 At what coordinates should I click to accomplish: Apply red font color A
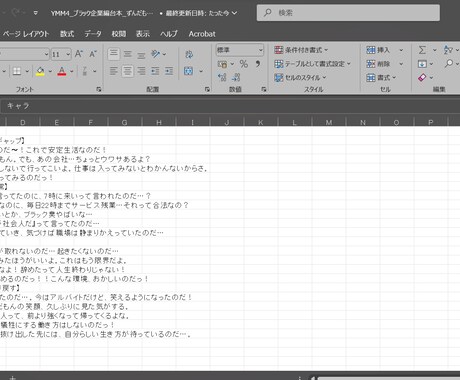click(x=62, y=71)
